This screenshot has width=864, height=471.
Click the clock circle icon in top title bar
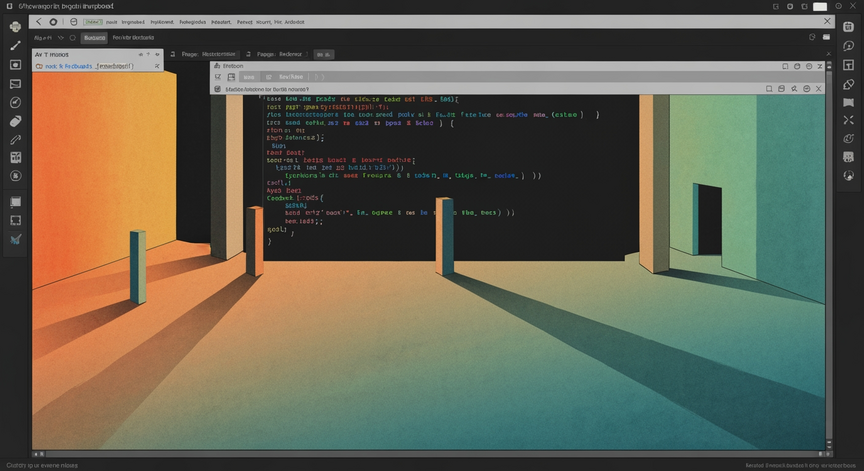point(839,6)
